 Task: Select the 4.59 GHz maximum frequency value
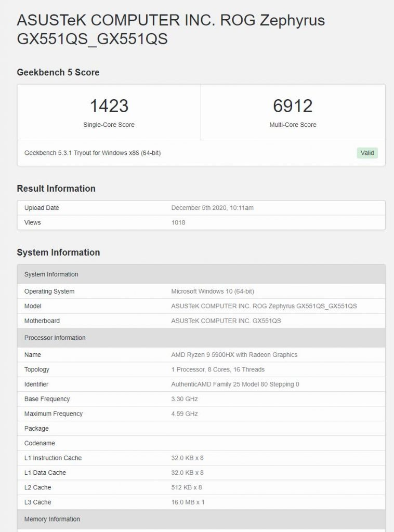tap(185, 414)
